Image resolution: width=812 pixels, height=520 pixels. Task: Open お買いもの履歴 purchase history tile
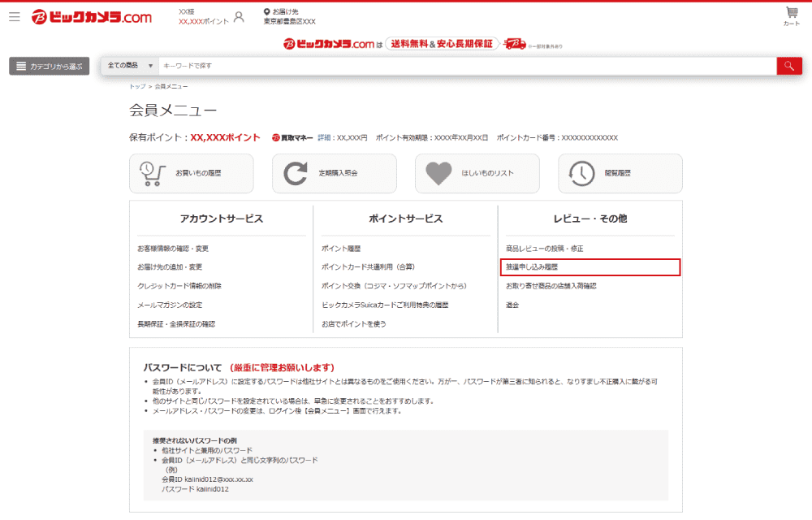click(x=191, y=173)
